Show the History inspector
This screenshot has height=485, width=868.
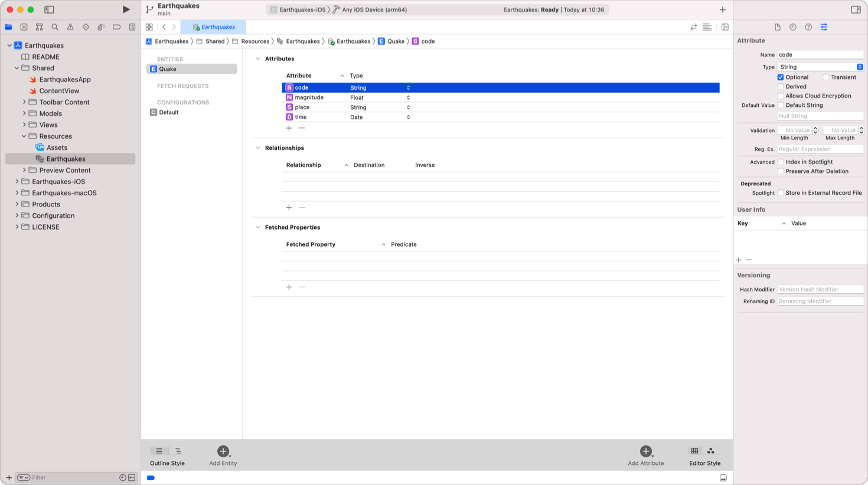[793, 27]
